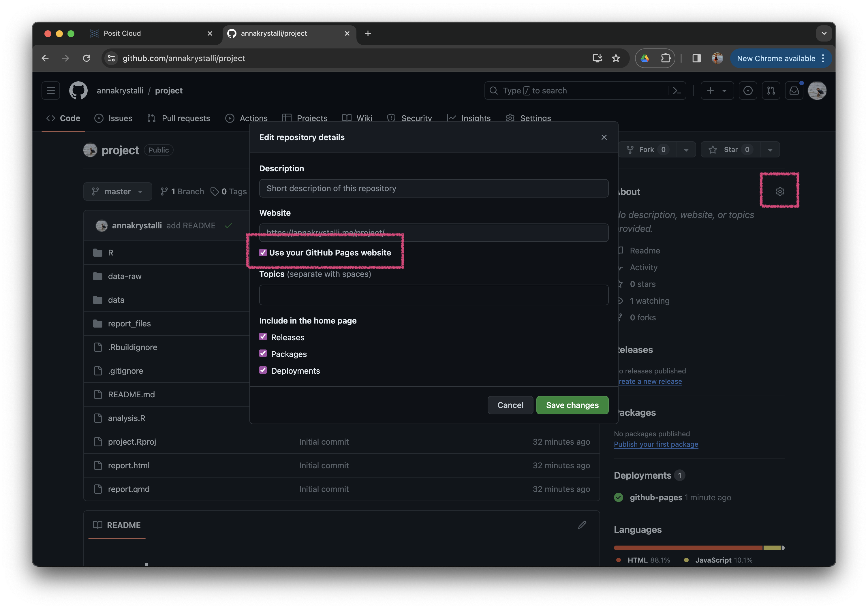The height and width of the screenshot is (609, 868).
Task: Click the Website URL input field
Action: pos(434,232)
